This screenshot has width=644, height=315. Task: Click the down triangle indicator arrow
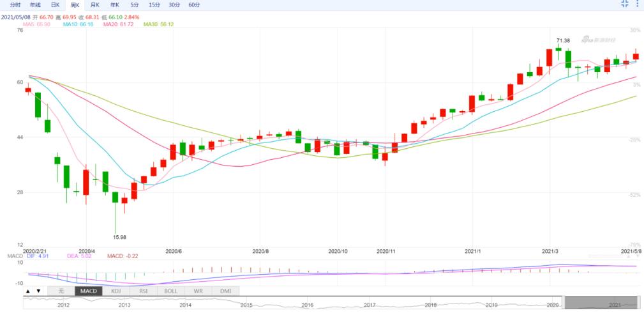click(x=38, y=291)
